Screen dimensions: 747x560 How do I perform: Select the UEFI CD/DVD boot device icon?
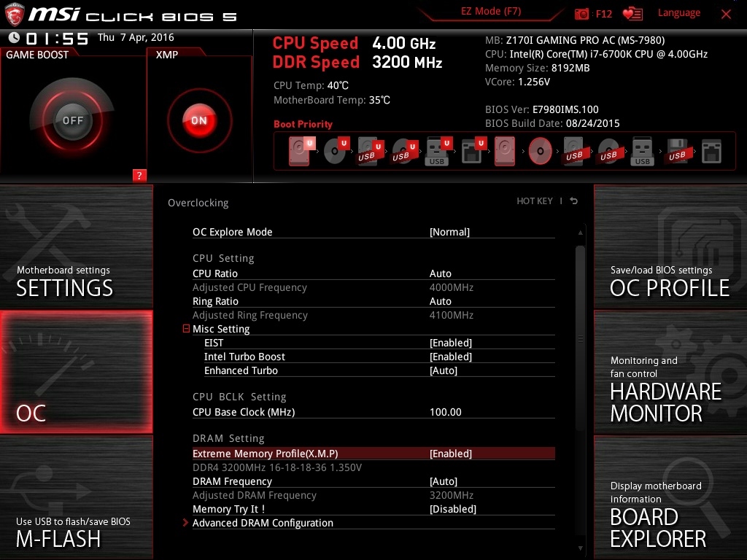pyautogui.click(x=336, y=151)
